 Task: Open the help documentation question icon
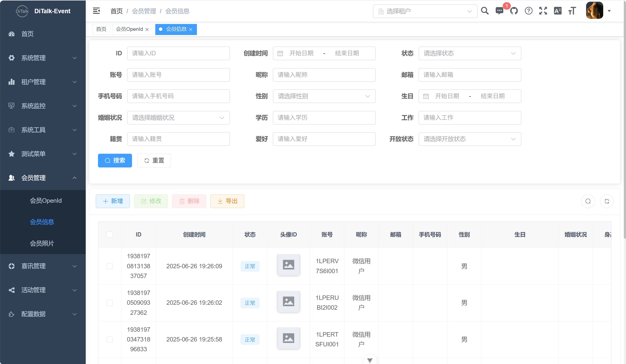coord(528,11)
